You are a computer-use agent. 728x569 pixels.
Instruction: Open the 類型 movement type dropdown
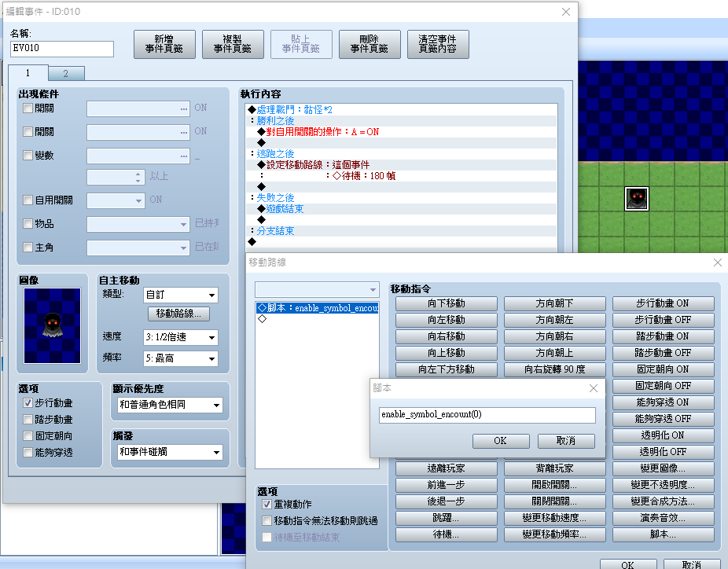(x=181, y=296)
